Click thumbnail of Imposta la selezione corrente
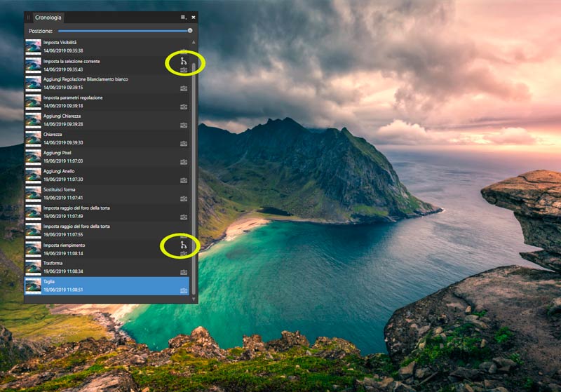561x392 pixels. [x=33, y=65]
